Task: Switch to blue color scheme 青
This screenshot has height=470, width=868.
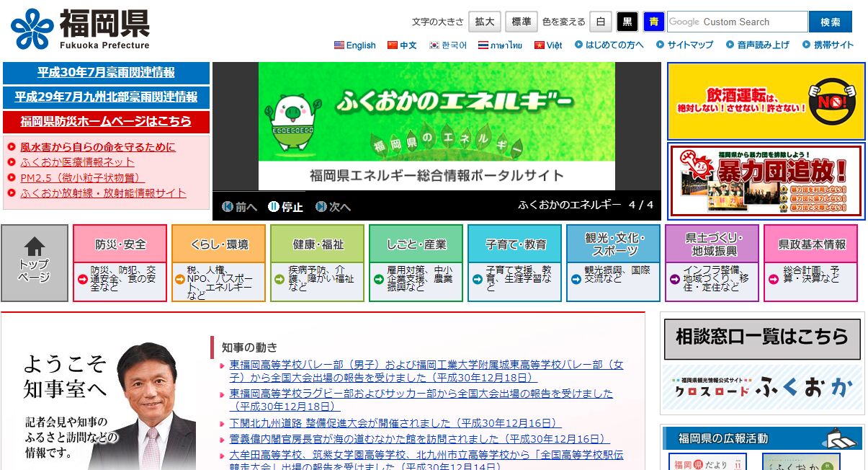Action: (653, 22)
